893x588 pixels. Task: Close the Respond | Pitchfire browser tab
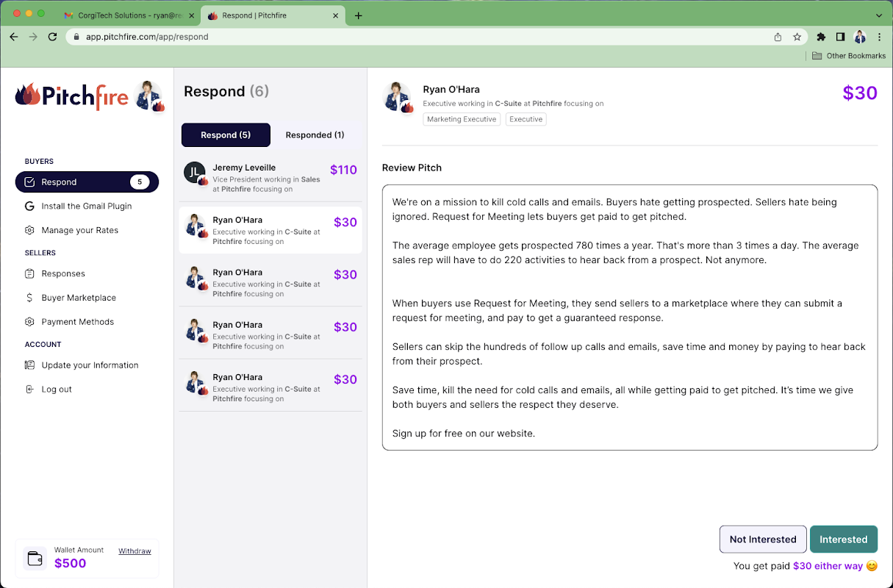336,15
